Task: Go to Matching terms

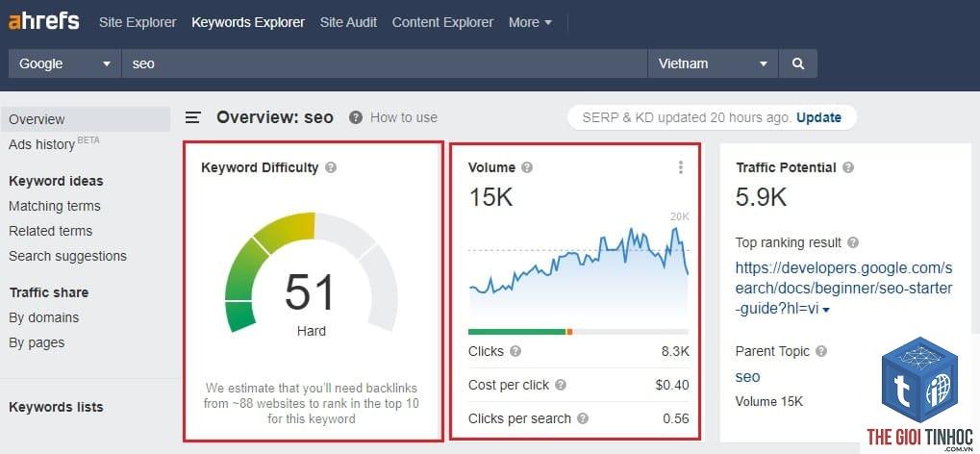Action: pos(55,206)
